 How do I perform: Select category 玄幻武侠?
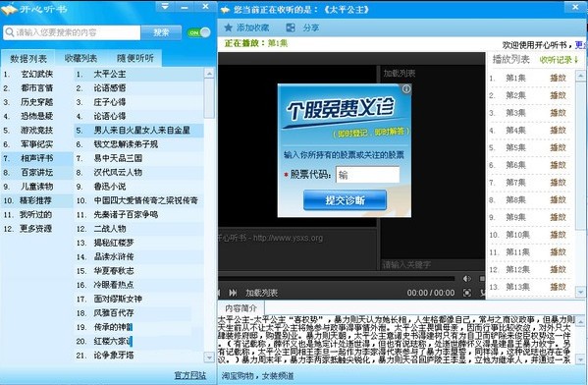(37, 75)
